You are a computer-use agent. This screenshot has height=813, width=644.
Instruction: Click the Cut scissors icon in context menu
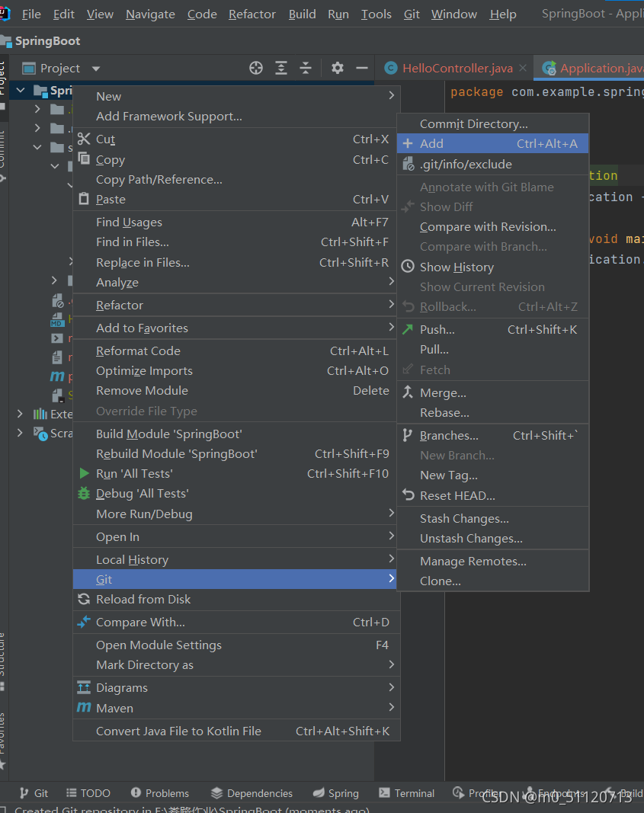(x=84, y=139)
